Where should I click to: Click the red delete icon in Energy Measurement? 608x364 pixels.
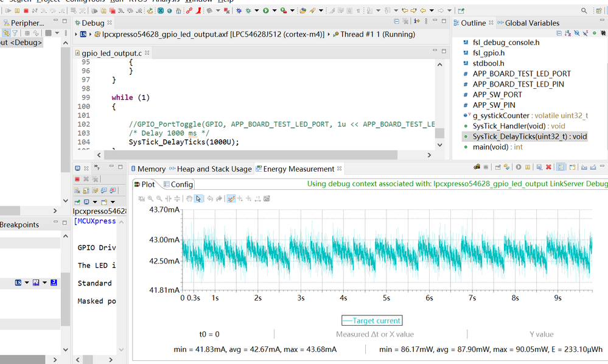tap(548, 167)
